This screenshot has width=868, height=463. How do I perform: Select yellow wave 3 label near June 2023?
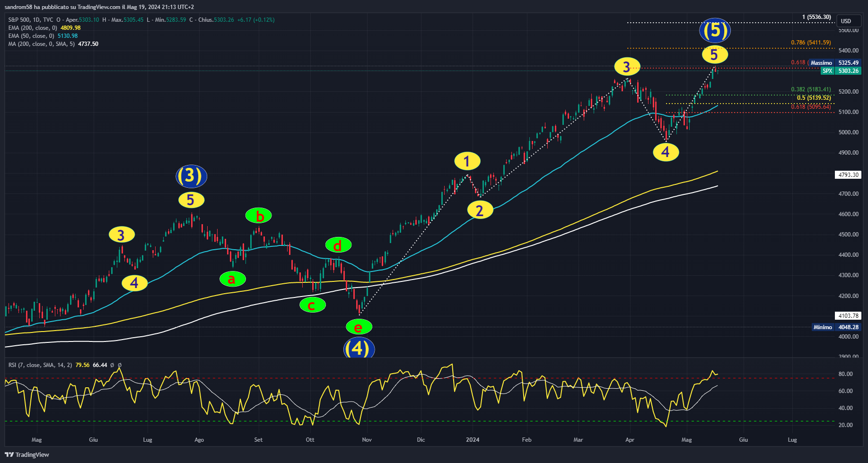click(x=122, y=235)
